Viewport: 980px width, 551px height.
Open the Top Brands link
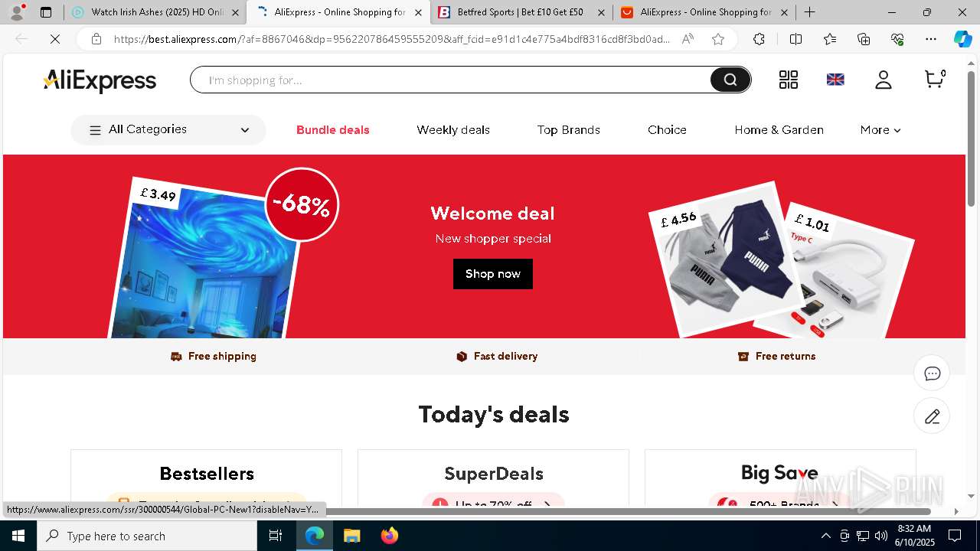[x=569, y=130]
